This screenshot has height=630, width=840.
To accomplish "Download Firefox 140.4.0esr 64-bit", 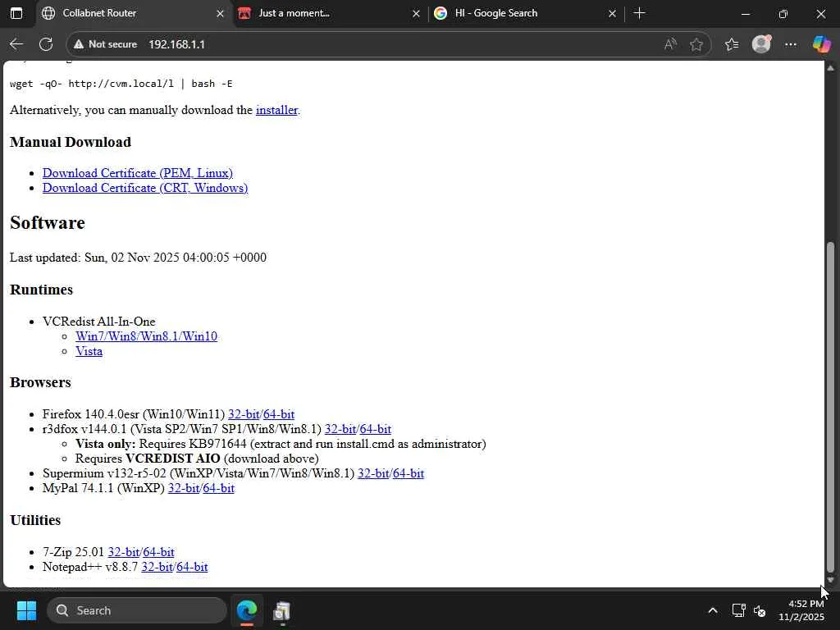I will click(279, 414).
